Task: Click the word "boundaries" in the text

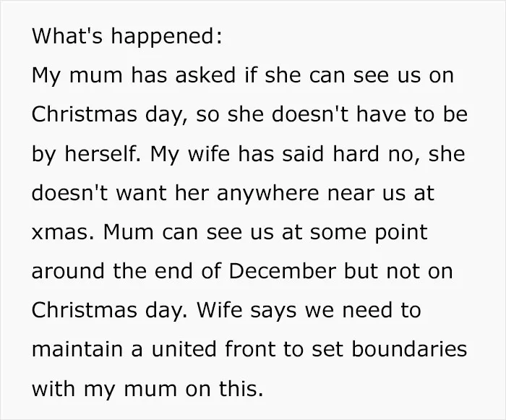Action: click(409, 349)
